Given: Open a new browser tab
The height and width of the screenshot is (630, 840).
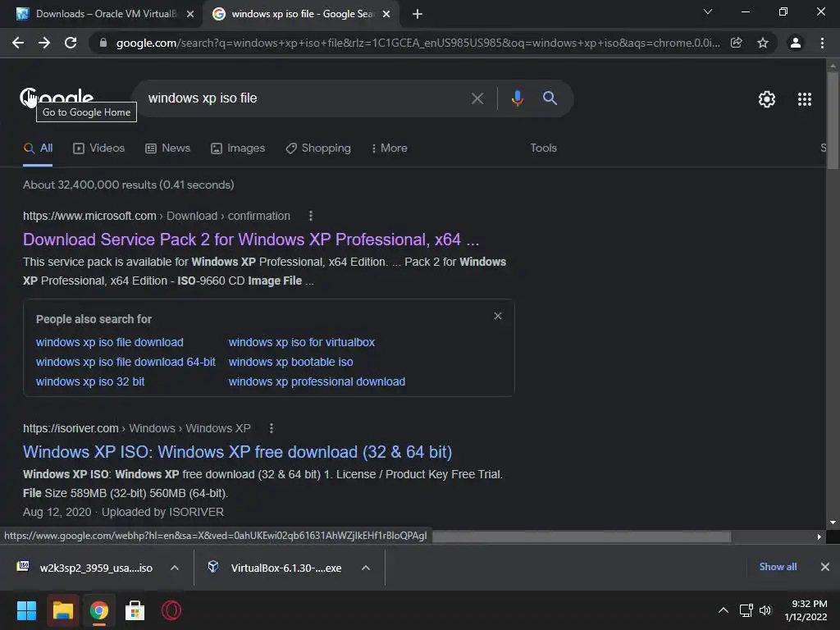Looking at the screenshot, I should [x=418, y=14].
